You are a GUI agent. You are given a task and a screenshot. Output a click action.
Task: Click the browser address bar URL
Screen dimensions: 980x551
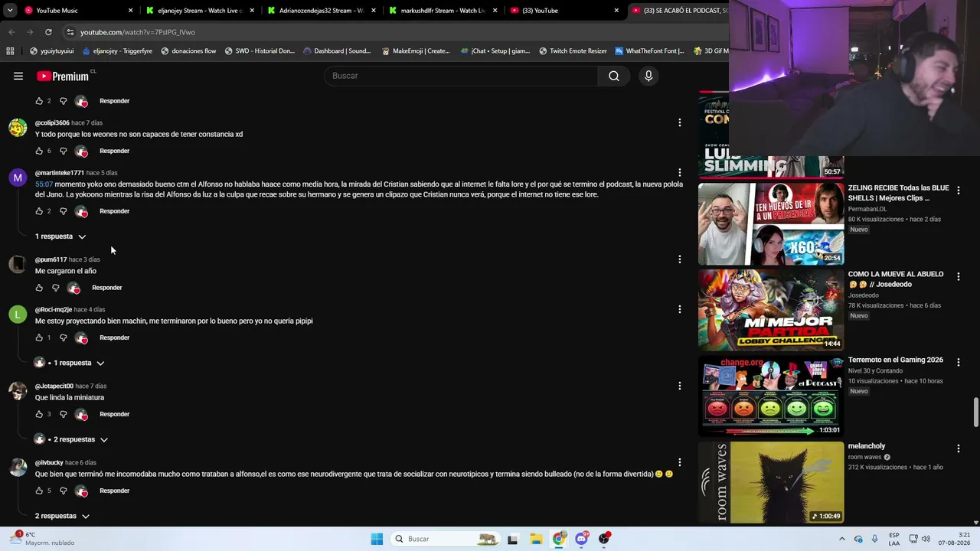coord(138,32)
